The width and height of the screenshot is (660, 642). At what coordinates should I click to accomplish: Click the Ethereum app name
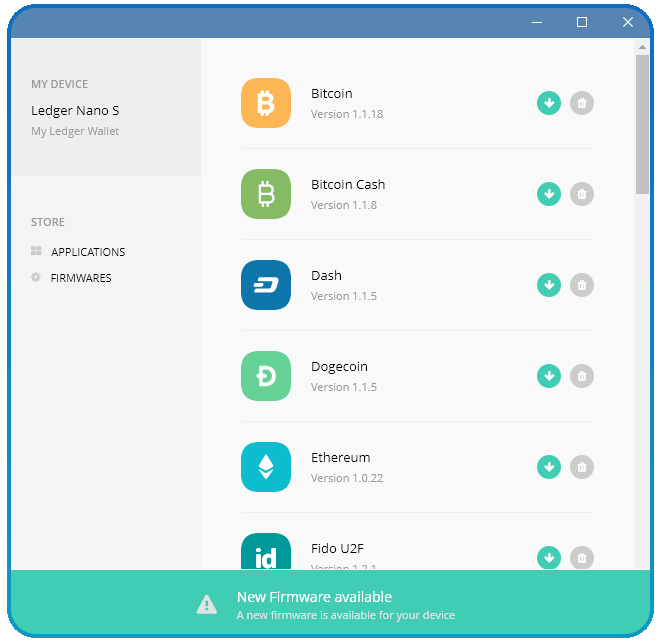pyautogui.click(x=341, y=458)
